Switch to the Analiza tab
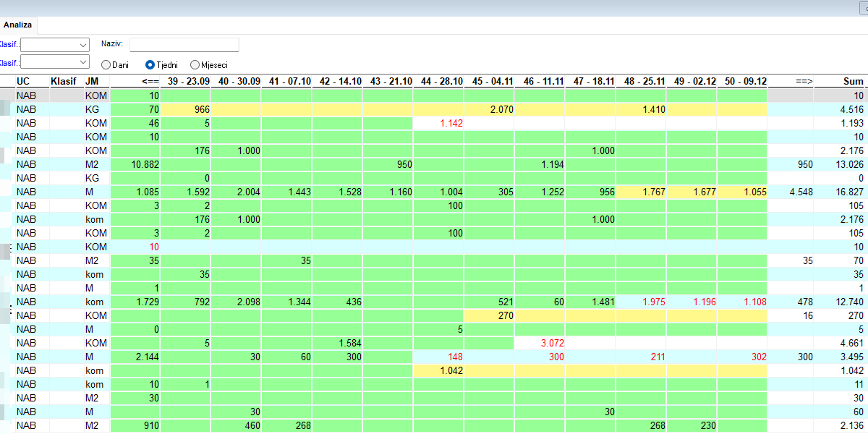Image resolution: width=868 pixels, height=434 pixels. [x=18, y=25]
